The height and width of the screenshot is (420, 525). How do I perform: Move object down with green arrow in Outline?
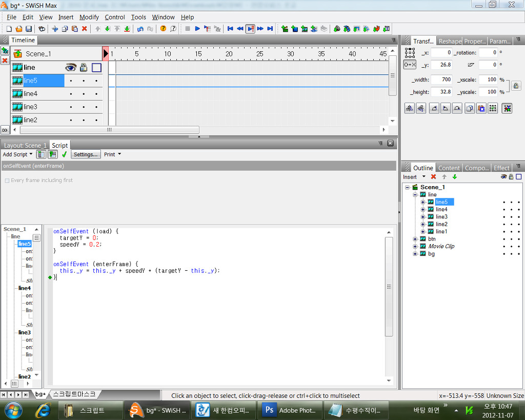[x=455, y=177]
